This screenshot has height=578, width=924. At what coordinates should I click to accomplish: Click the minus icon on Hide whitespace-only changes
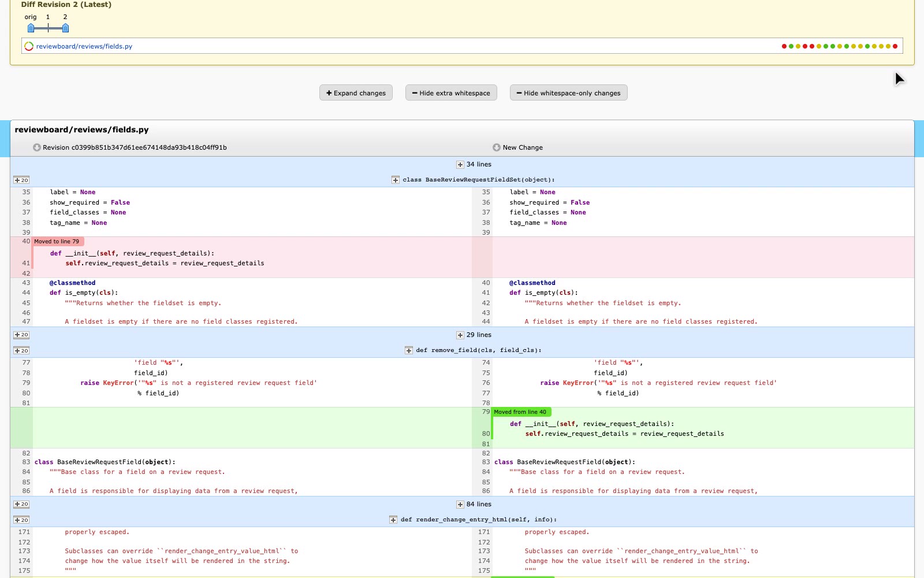coord(519,93)
